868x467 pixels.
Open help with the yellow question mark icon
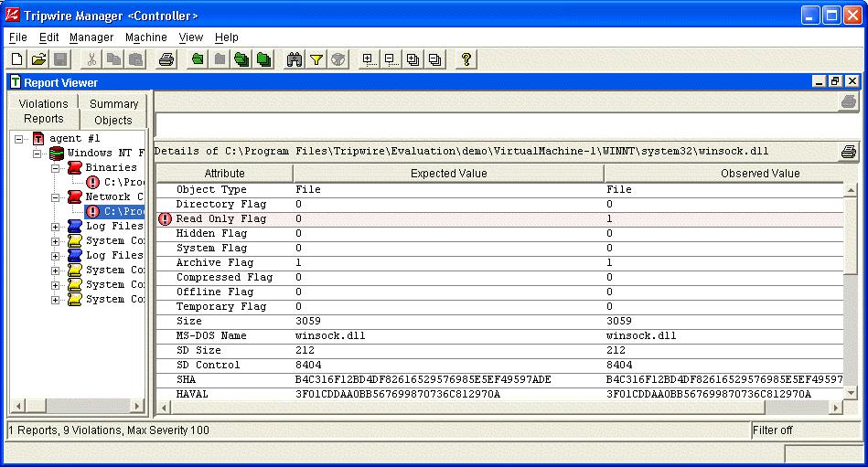click(x=466, y=59)
